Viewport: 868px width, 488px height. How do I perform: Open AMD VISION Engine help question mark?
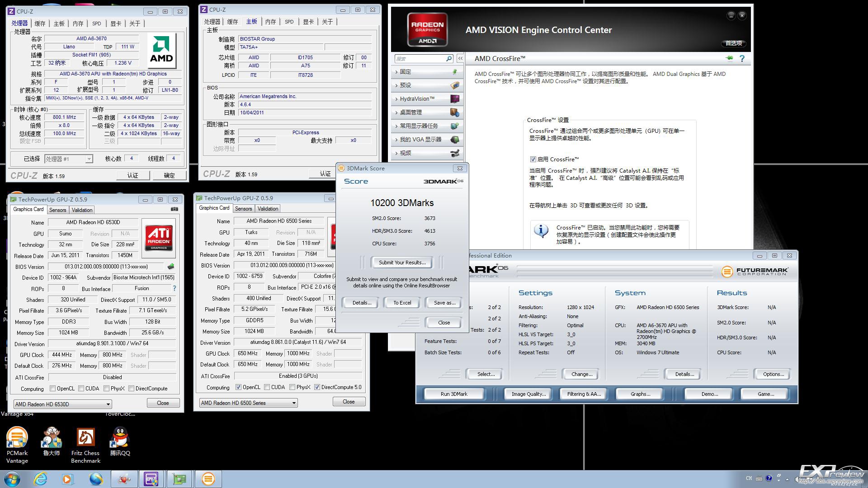pyautogui.click(x=742, y=58)
